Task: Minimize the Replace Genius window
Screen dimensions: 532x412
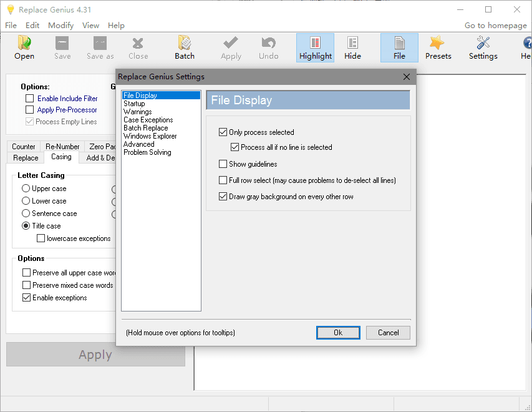Action: 460,9
